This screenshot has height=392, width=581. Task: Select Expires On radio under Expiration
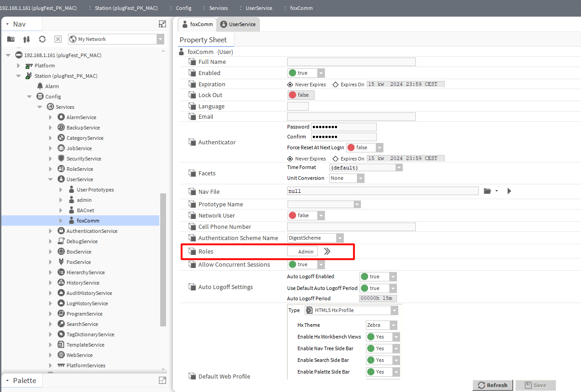click(x=336, y=85)
